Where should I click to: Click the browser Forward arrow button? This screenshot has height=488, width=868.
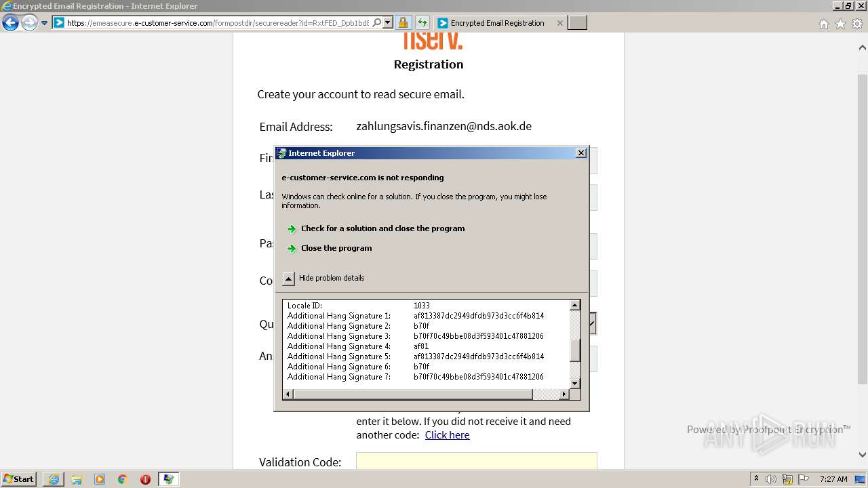[x=29, y=23]
